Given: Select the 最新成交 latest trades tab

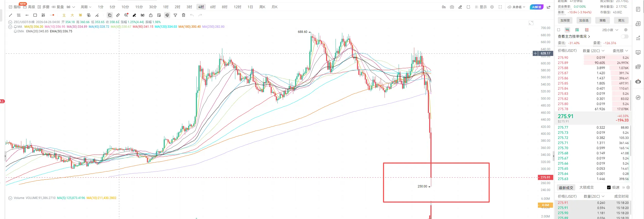Looking at the screenshot, I should 566,188.
